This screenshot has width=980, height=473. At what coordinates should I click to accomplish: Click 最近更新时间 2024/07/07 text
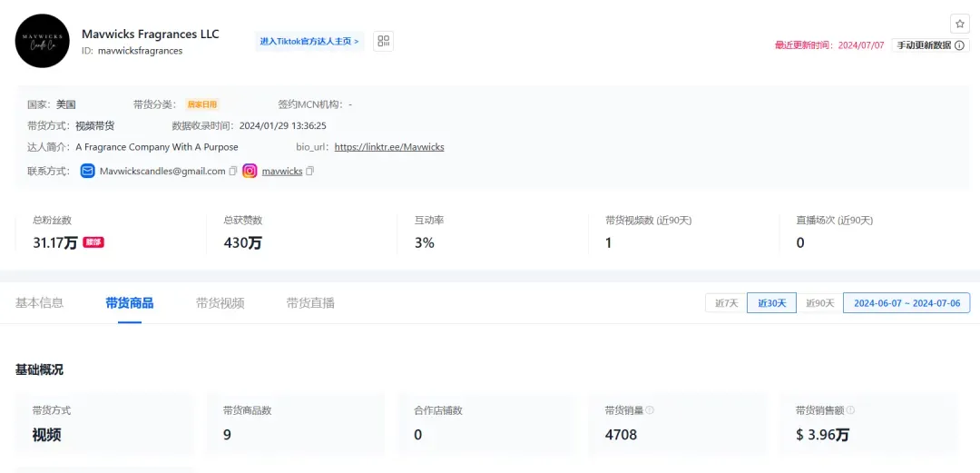[x=829, y=45]
